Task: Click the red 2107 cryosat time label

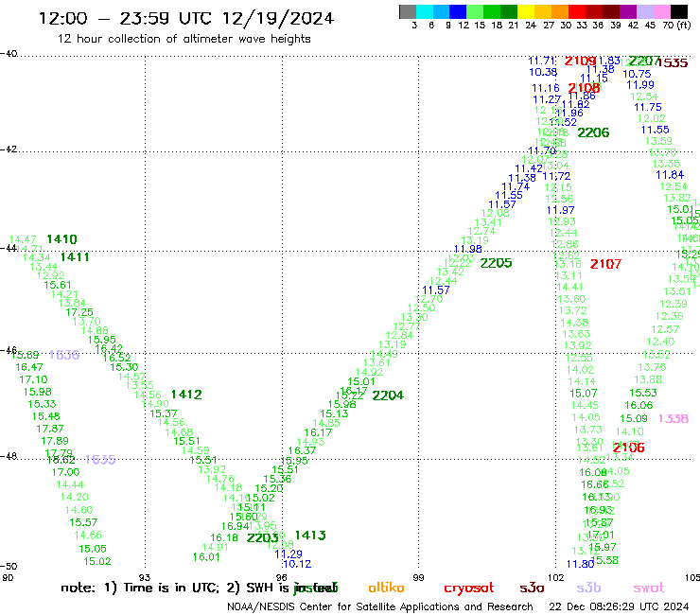Action: tap(605, 264)
